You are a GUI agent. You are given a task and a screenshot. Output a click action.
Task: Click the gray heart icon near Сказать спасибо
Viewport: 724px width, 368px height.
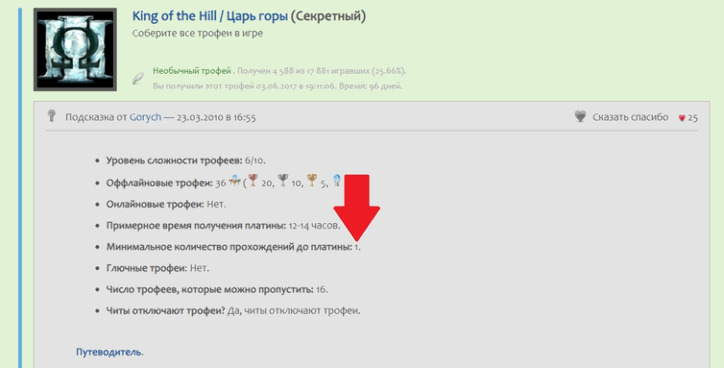(580, 116)
